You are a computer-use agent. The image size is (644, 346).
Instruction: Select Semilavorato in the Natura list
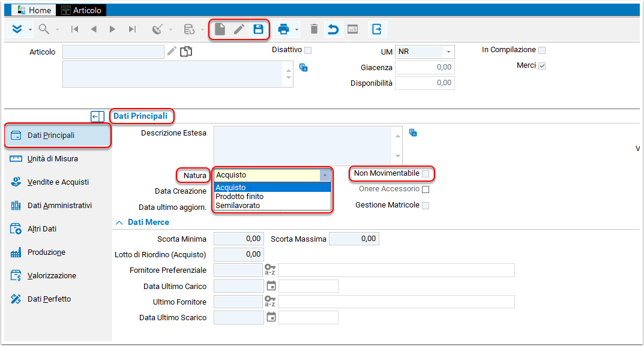pyautogui.click(x=272, y=206)
